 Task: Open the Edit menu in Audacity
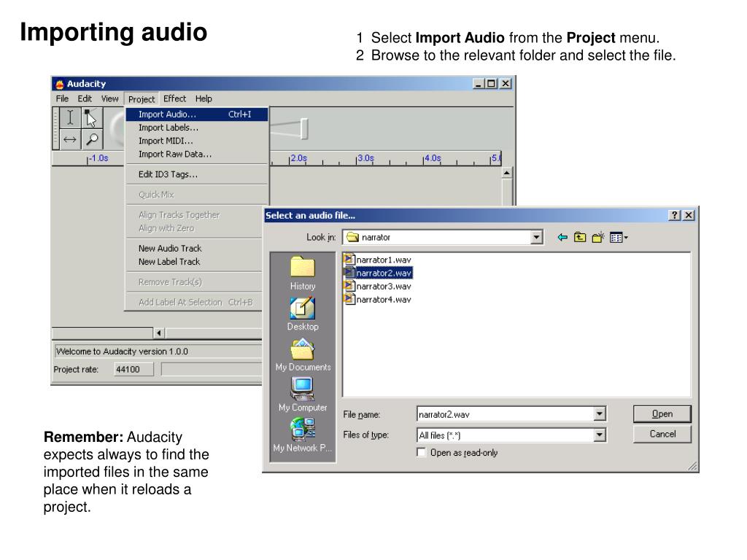(85, 98)
